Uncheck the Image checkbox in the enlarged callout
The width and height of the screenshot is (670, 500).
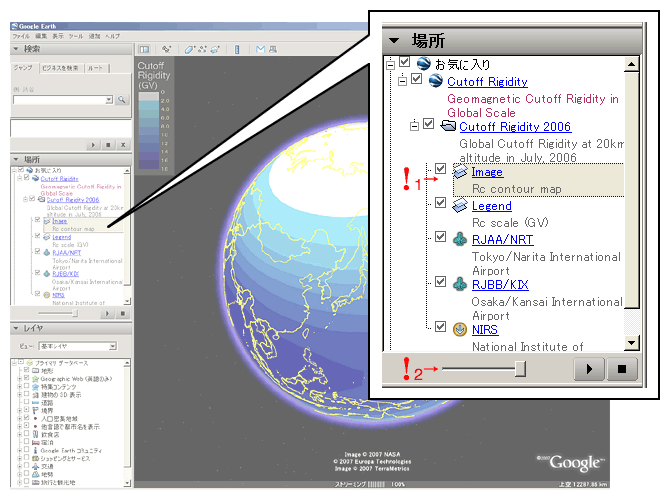(441, 169)
